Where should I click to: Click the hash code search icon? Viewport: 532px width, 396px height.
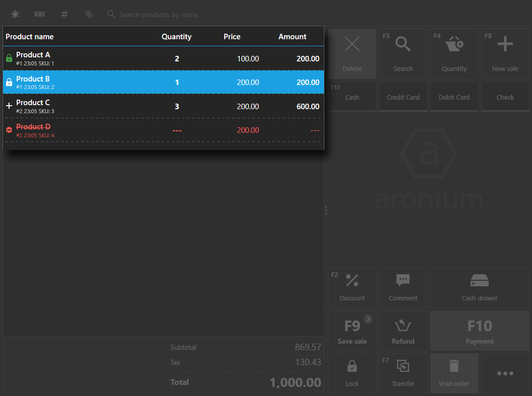64,15
